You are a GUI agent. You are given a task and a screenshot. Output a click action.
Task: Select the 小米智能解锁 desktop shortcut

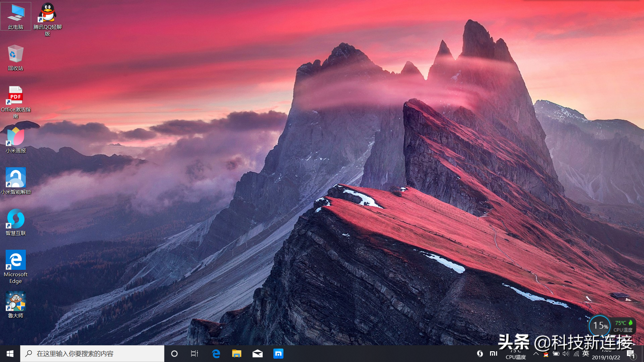point(16,181)
